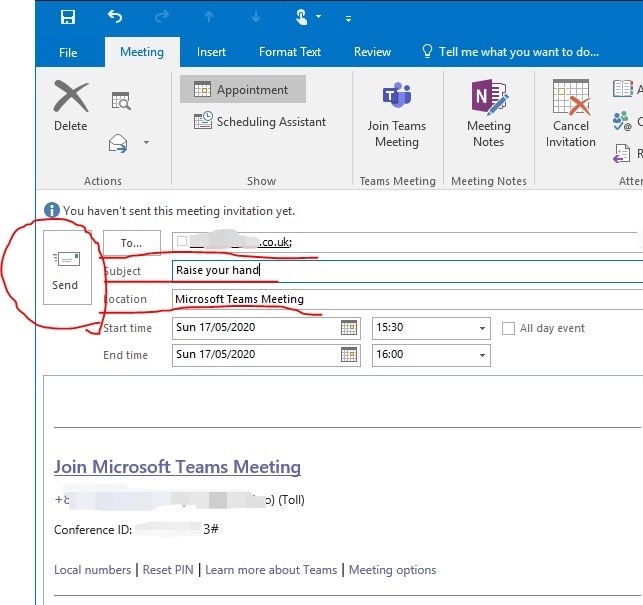Open the Start time calendar picker icon

tap(349, 328)
